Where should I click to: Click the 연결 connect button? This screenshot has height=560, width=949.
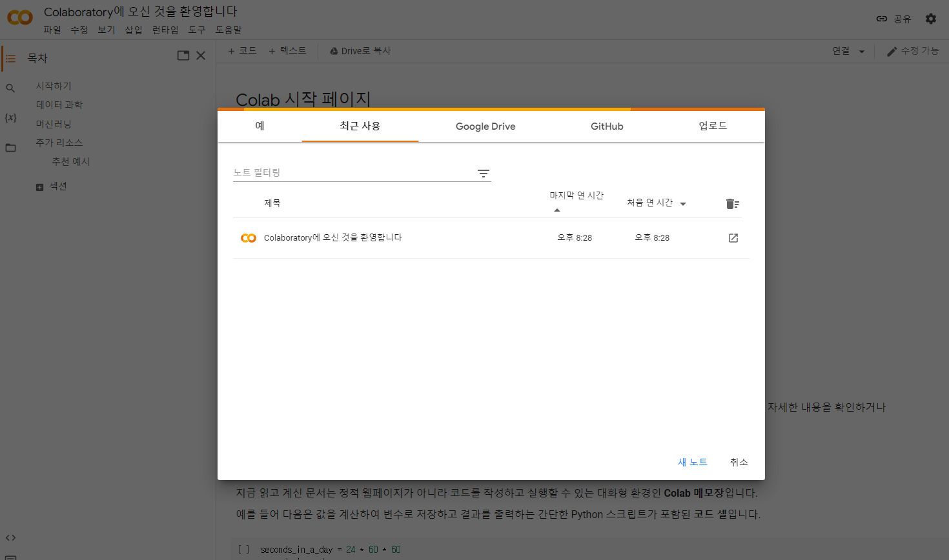tap(841, 51)
